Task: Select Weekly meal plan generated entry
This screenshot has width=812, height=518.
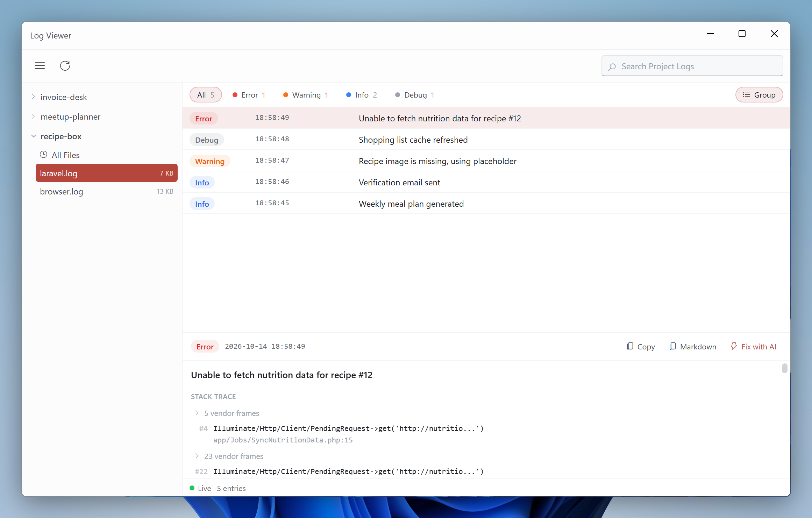Action: pos(486,204)
